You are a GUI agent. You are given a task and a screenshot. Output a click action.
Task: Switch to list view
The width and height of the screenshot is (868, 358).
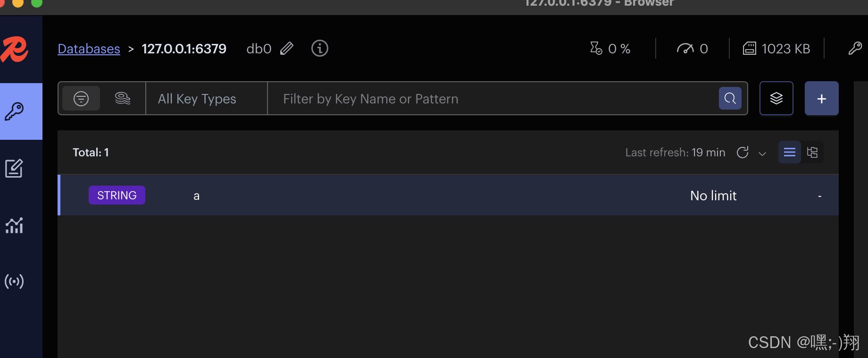(790, 152)
